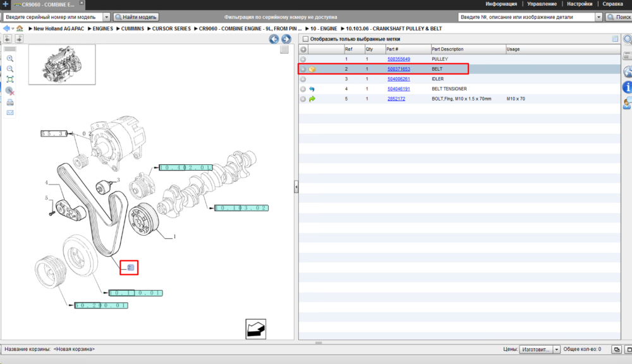
Task: Click the diagram toolbar grip handle
Action: [x=10, y=49]
